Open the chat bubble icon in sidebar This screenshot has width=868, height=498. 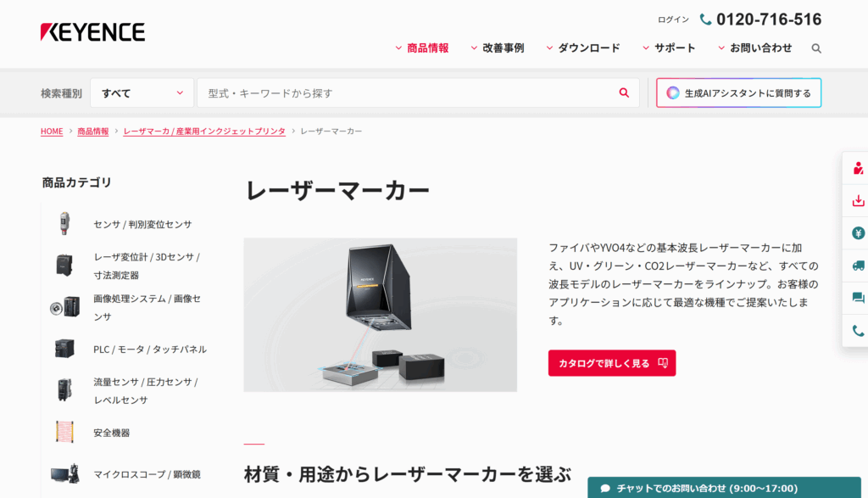point(858,298)
